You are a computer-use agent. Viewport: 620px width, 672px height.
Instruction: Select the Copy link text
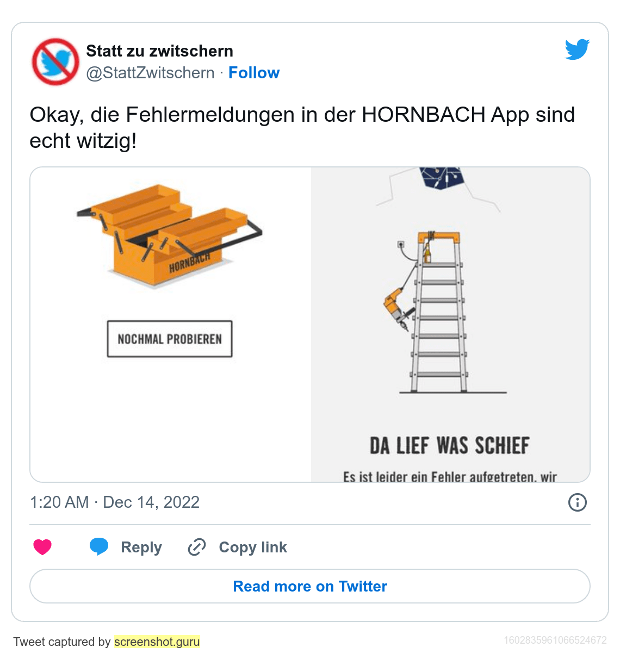(x=253, y=547)
